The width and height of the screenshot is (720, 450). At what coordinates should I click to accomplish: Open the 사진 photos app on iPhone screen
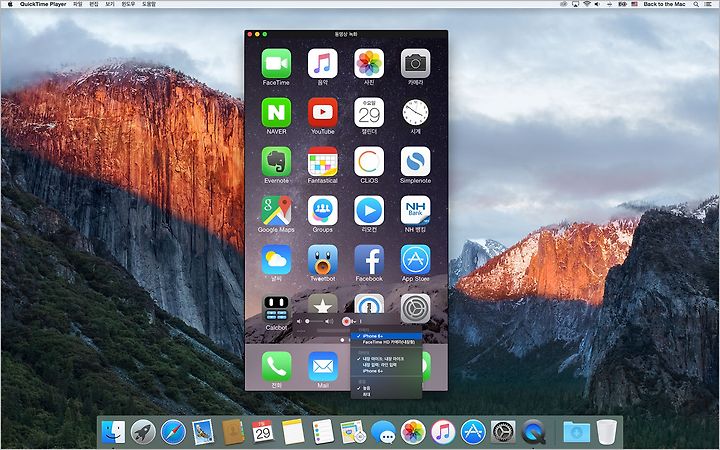click(x=369, y=63)
